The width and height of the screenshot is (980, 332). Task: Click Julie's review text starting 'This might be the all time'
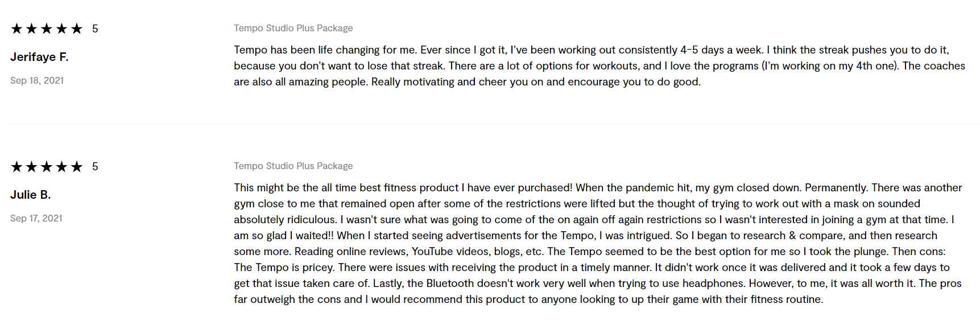598,243
